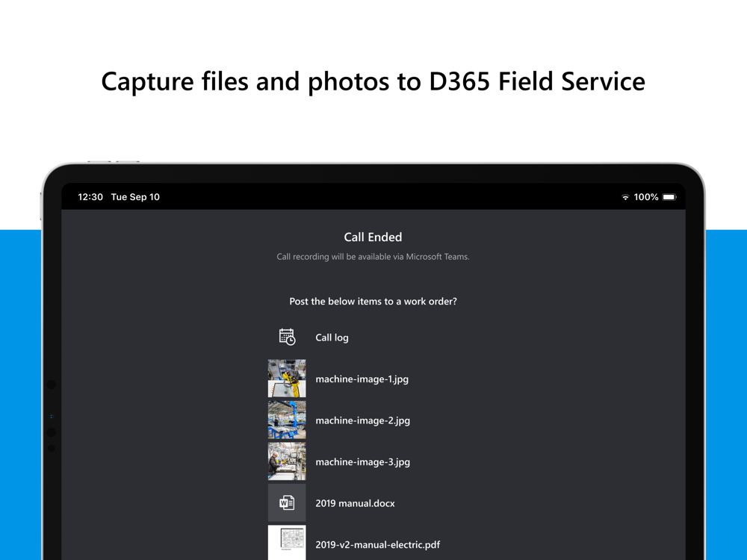Tap the Post items to work order prompt
Viewport: 747px width, 560px height.
pos(373,302)
